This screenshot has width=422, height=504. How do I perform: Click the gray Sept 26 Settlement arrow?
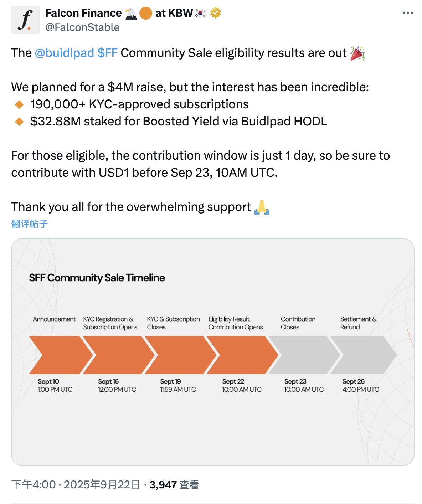[x=364, y=355]
